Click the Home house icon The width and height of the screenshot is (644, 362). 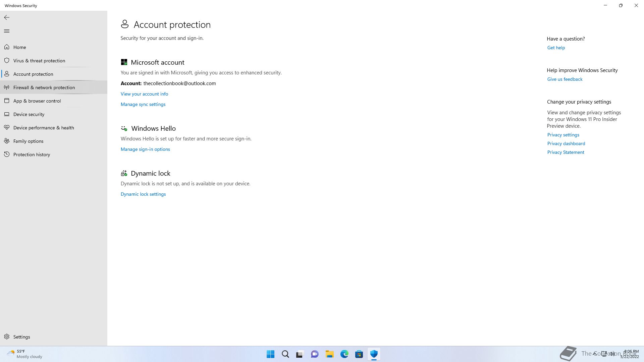pos(7,47)
